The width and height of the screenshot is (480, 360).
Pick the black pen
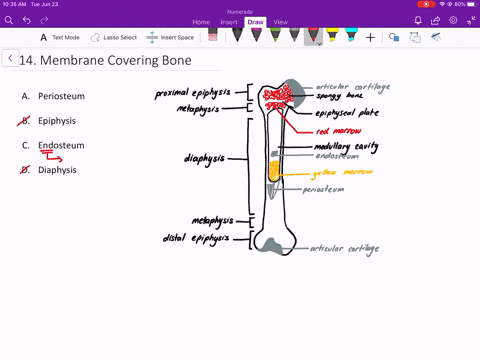tap(237, 35)
